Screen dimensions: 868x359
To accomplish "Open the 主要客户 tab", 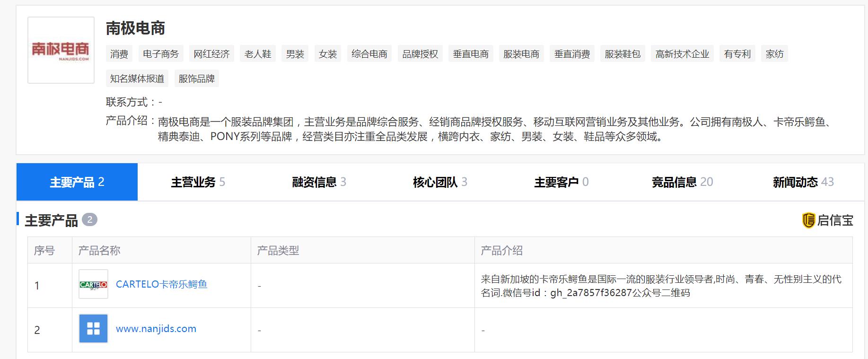I will tap(561, 182).
